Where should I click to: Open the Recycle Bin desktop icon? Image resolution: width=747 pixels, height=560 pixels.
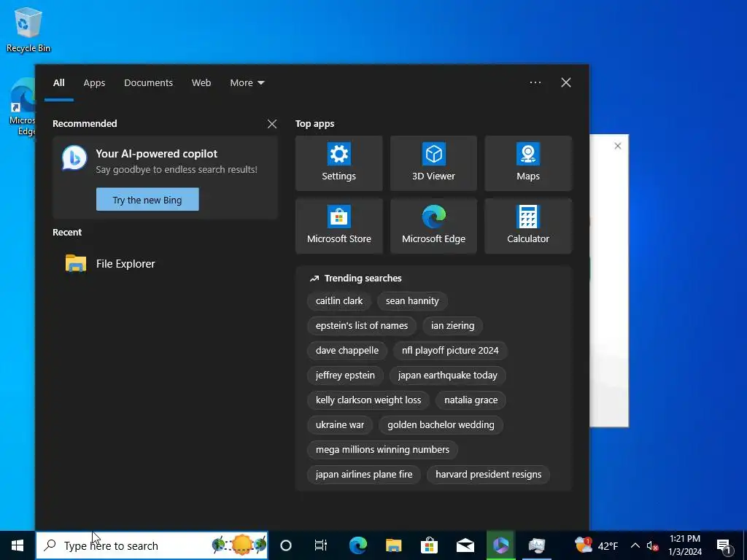click(x=28, y=29)
